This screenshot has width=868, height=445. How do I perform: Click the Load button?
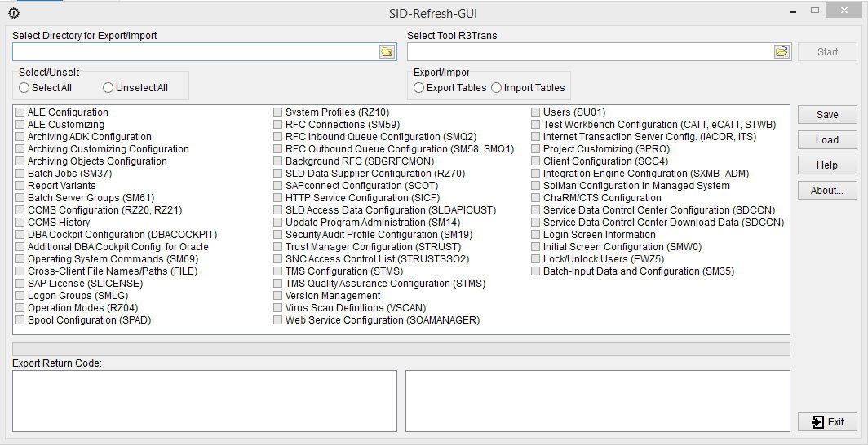pyautogui.click(x=827, y=140)
